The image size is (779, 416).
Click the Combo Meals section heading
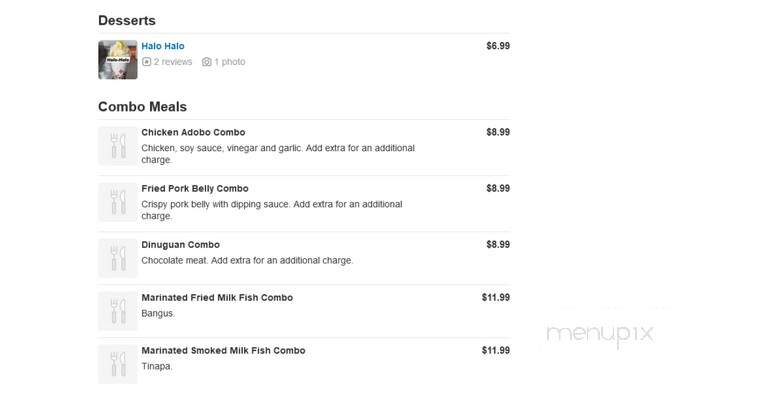(142, 106)
